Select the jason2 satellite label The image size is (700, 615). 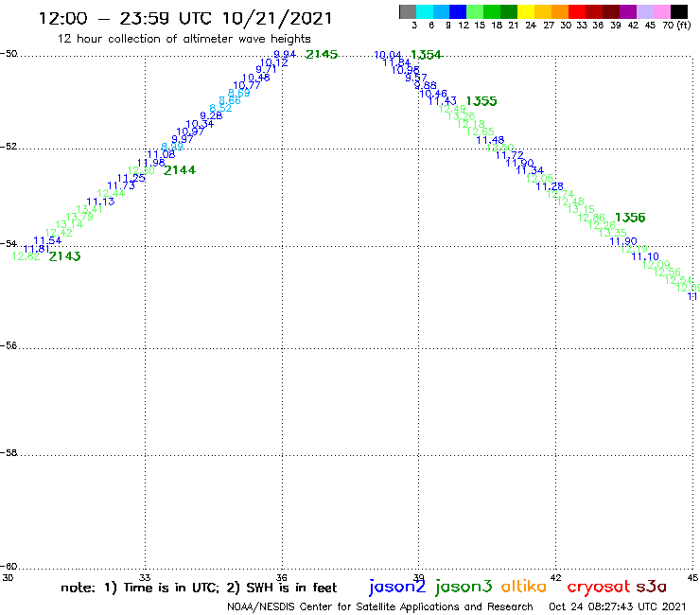coord(397,588)
